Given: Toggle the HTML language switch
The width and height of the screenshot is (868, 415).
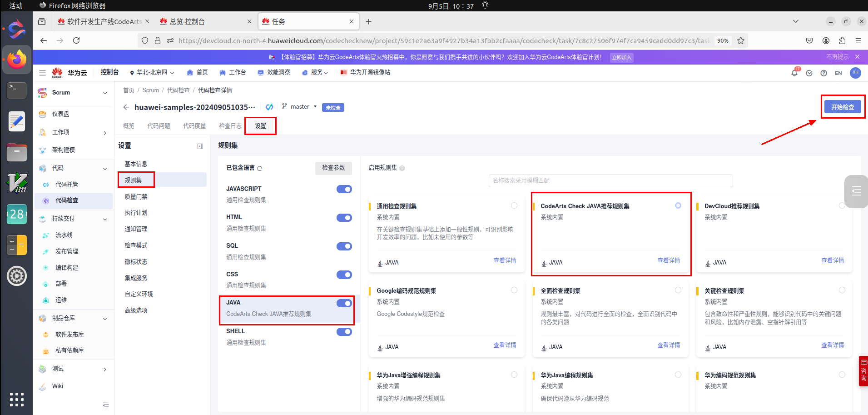Looking at the screenshot, I should click(344, 218).
